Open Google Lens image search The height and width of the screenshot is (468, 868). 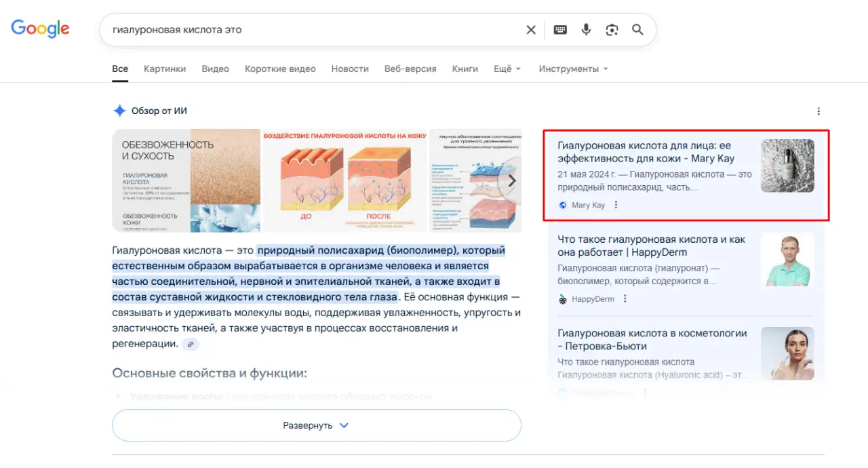coord(612,29)
